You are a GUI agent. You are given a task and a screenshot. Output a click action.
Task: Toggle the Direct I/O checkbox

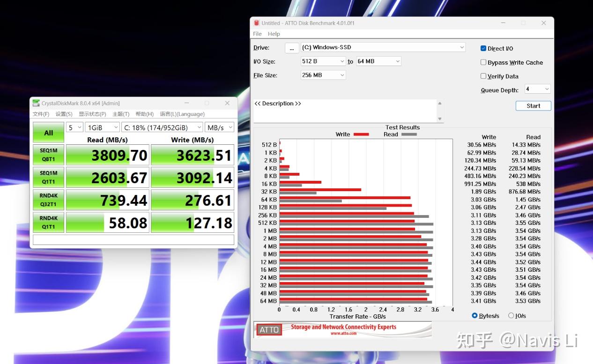pyautogui.click(x=483, y=48)
